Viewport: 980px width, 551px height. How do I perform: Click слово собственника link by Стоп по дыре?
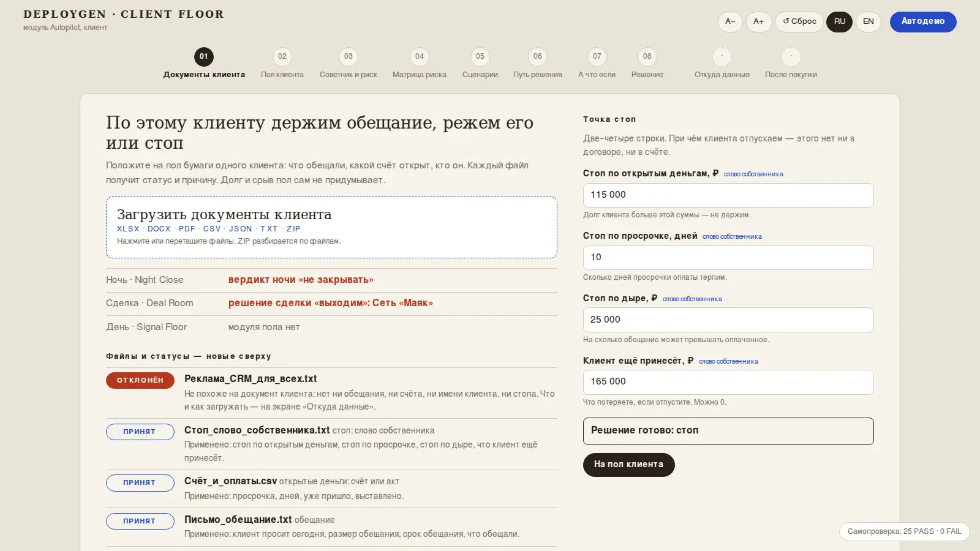point(692,299)
